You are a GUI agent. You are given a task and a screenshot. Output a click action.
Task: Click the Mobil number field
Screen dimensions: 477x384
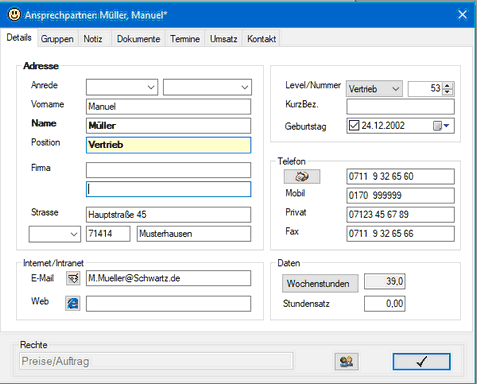pos(400,196)
